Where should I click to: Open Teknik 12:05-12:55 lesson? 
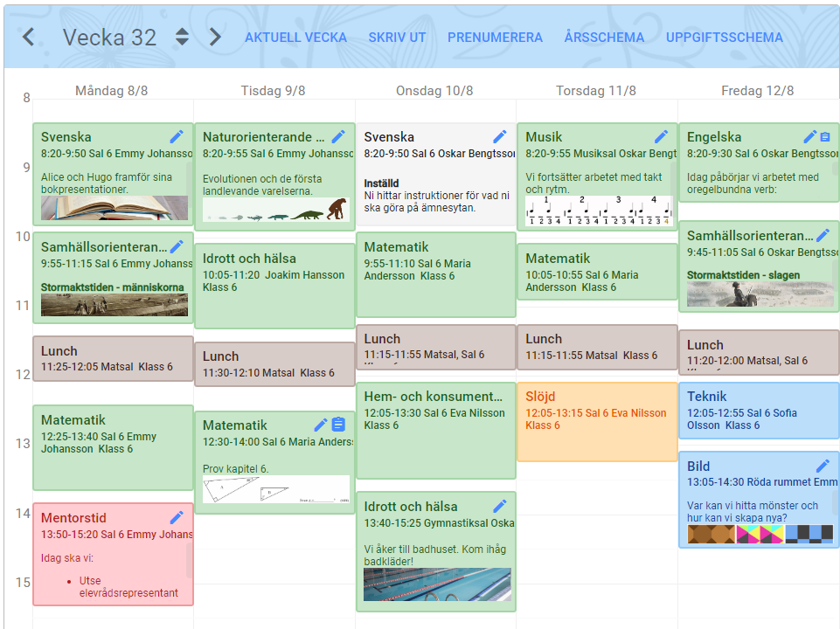tap(759, 411)
